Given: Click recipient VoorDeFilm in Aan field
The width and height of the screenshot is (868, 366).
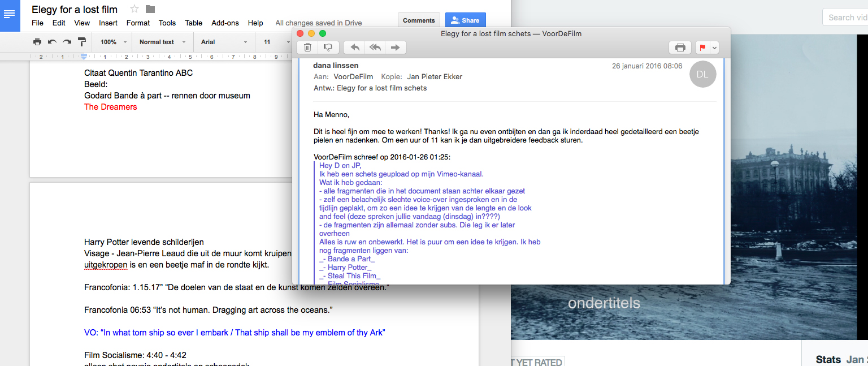Looking at the screenshot, I should (x=353, y=77).
